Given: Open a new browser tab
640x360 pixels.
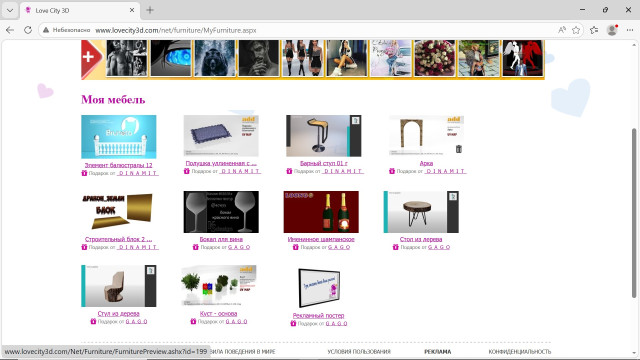Looking at the screenshot, I should point(150,10).
